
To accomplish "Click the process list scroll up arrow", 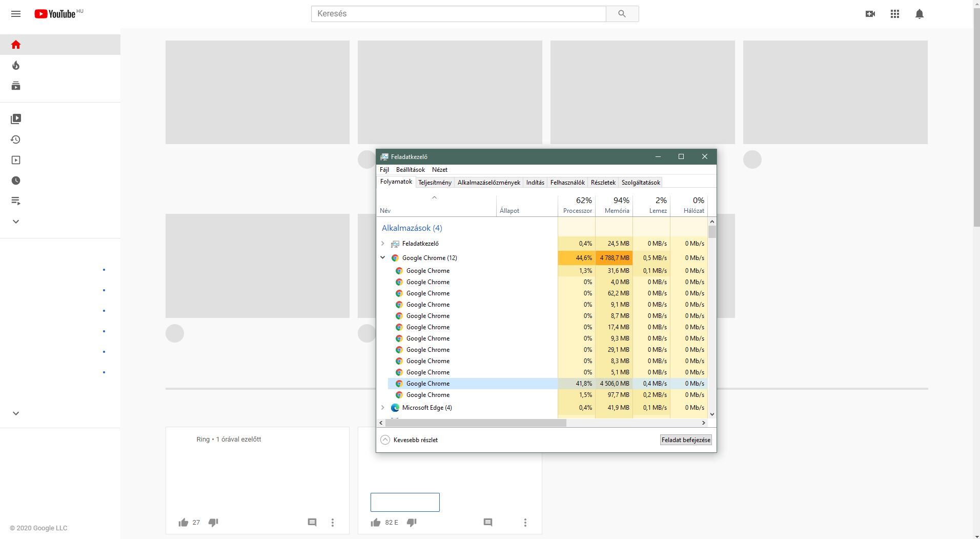I will click(x=712, y=222).
